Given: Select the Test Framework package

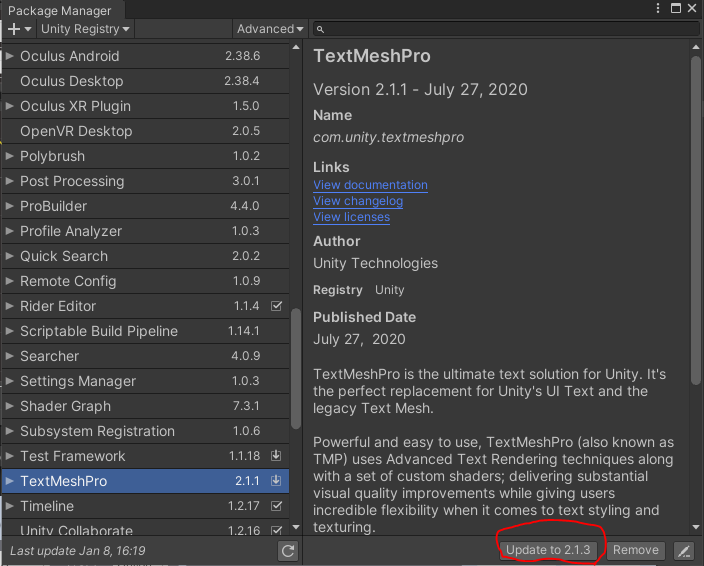Looking at the screenshot, I should pos(145,456).
